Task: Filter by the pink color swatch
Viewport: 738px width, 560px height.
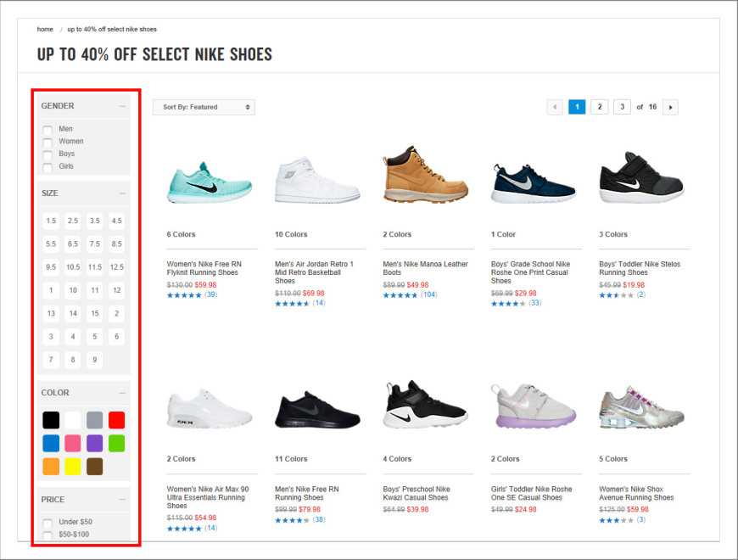Action: click(x=72, y=443)
